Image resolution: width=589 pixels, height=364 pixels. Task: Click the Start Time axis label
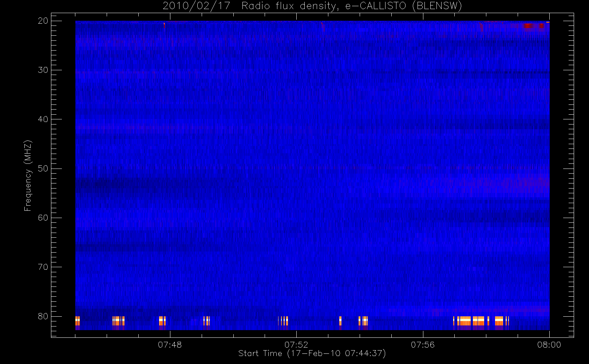[x=312, y=353]
